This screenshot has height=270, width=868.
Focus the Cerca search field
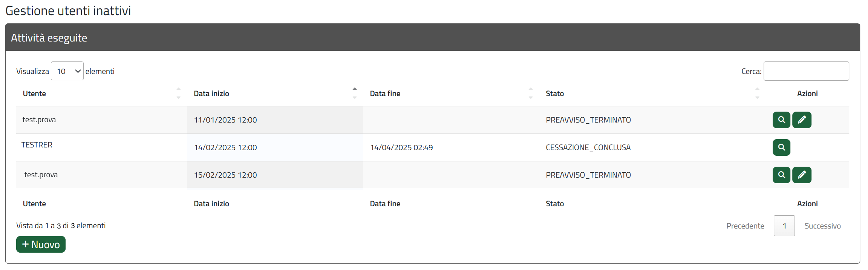point(806,71)
